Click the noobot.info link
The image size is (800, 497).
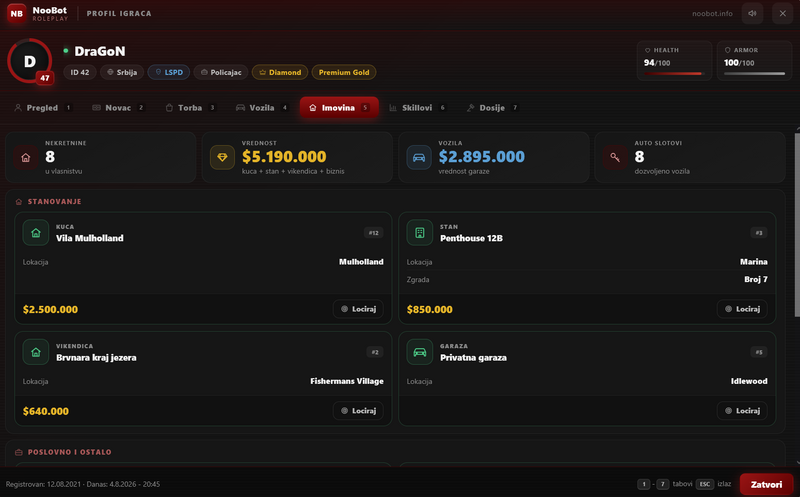712,13
